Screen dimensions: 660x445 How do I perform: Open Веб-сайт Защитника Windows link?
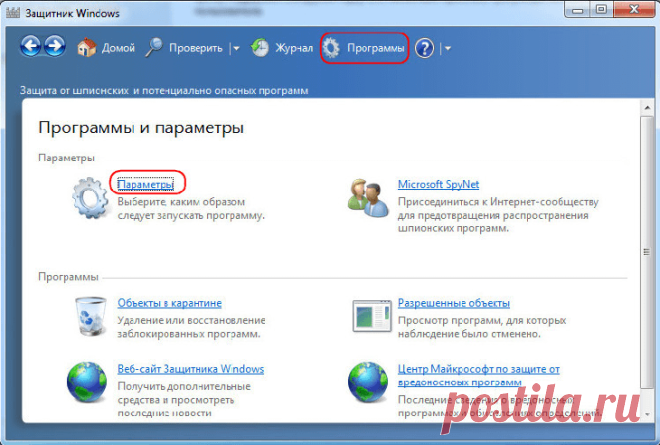[x=191, y=369]
